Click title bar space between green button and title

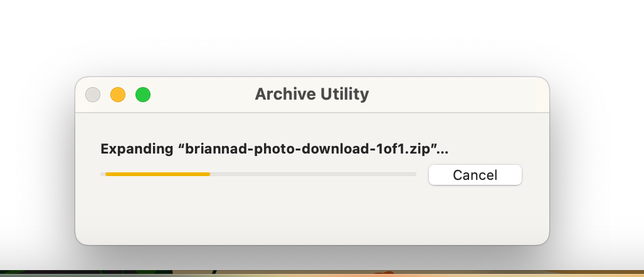click(203, 95)
